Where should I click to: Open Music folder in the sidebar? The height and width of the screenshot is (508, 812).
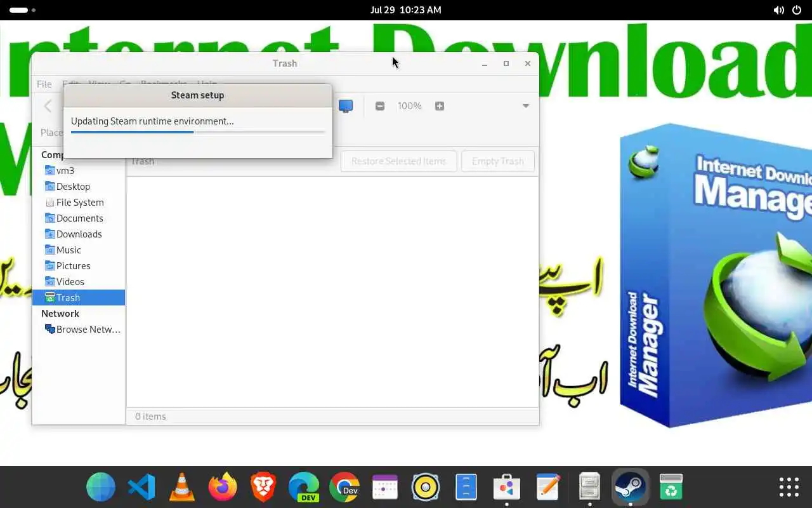point(79,250)
